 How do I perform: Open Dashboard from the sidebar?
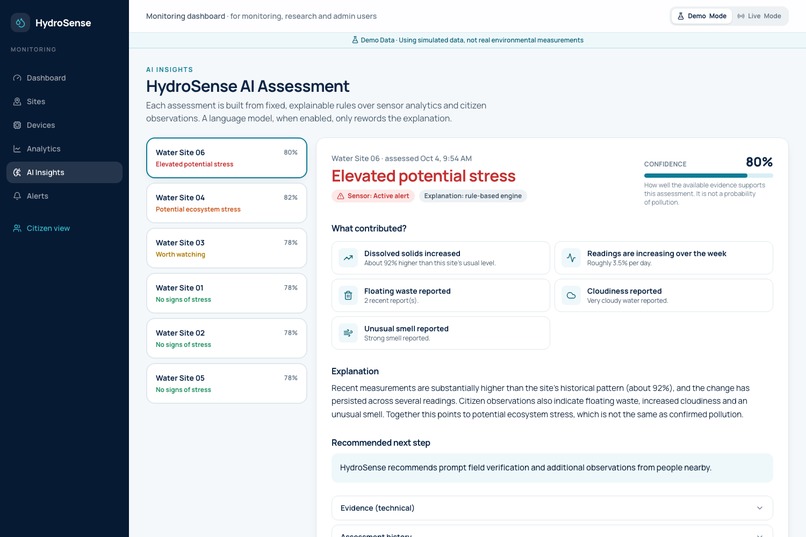64,78
